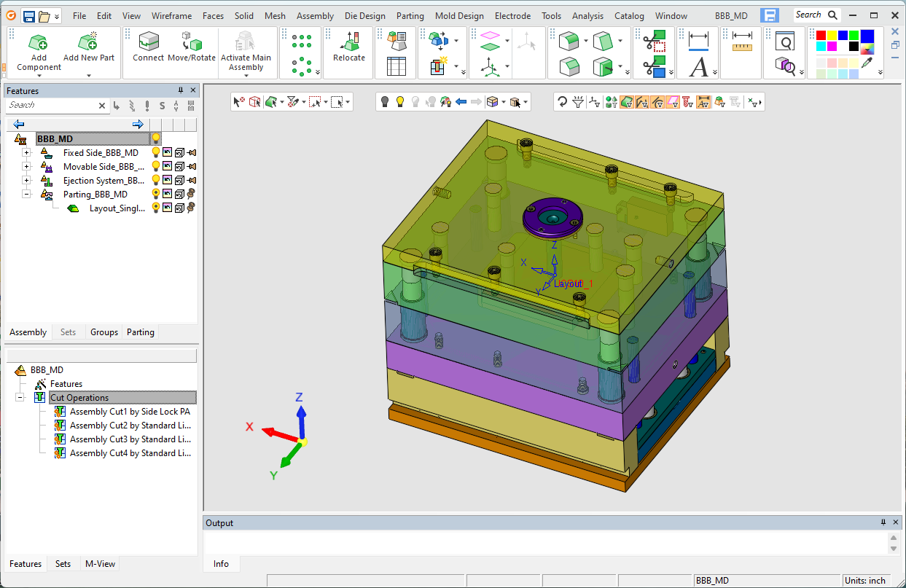Click the funnel filter icon in filter toolbar
The image size is (906, 588).
tap(578, 102)
